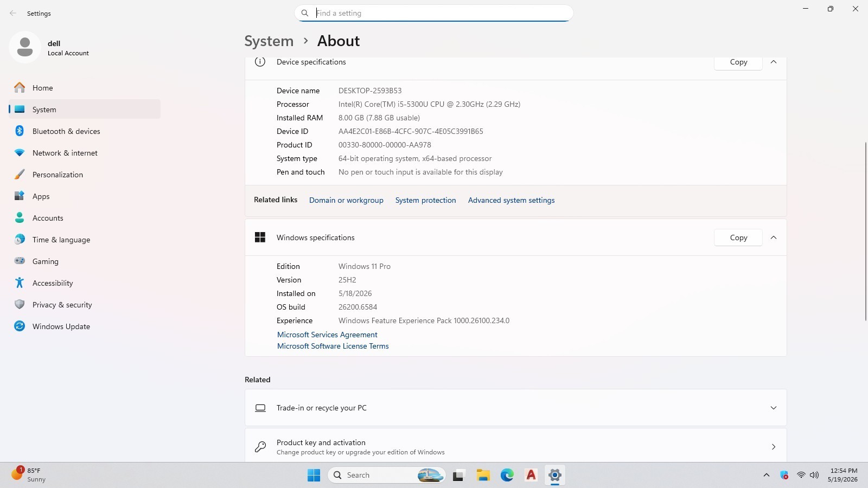The height and width of the screenshot is (488, 868).
Task: Click the Wi-Fi tray icon
Action: (801, 475)
